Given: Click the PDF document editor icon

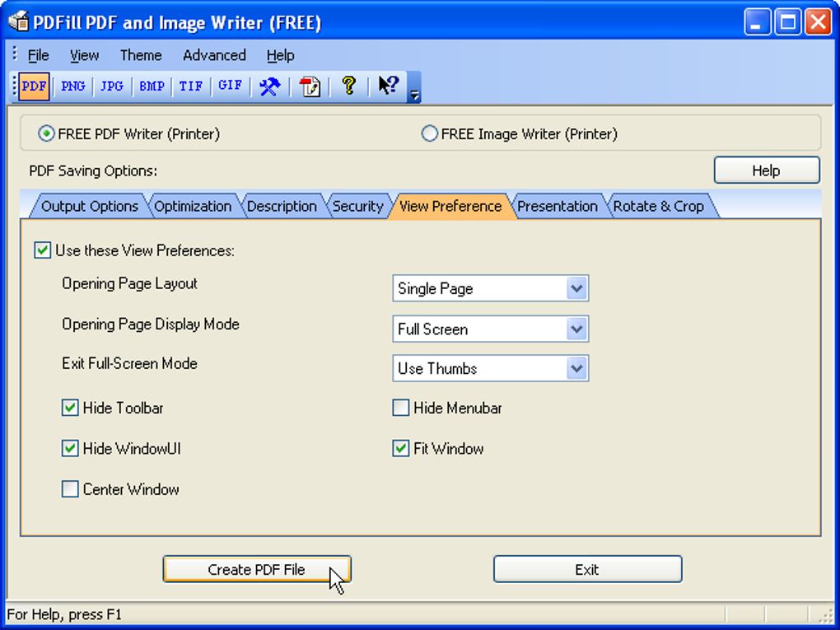Looking at the screenshot, I should [310, 86].
